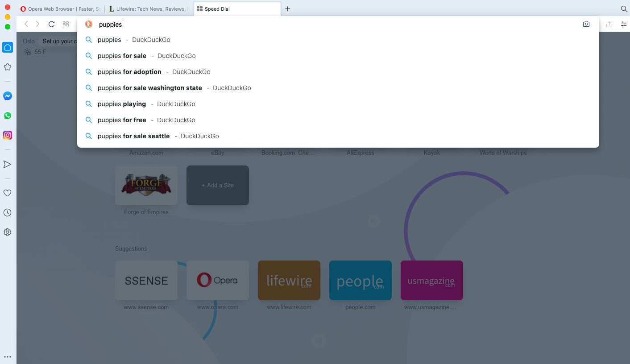The width and height of the screenshot is (630, 364).
Task: Pick the 'puppies playing' suggestion
Action: point(338,104)
